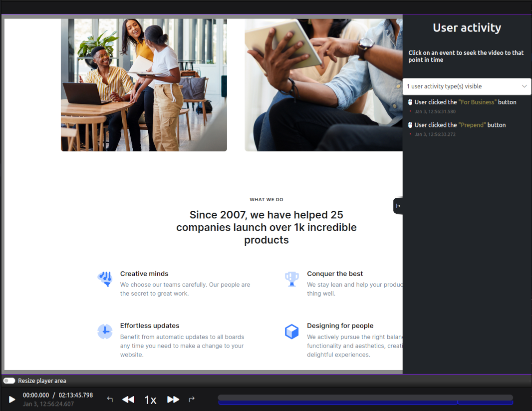The image size is (532, 411).
Task: Jump forward using the right curved arrow
Action: point(191,400)
